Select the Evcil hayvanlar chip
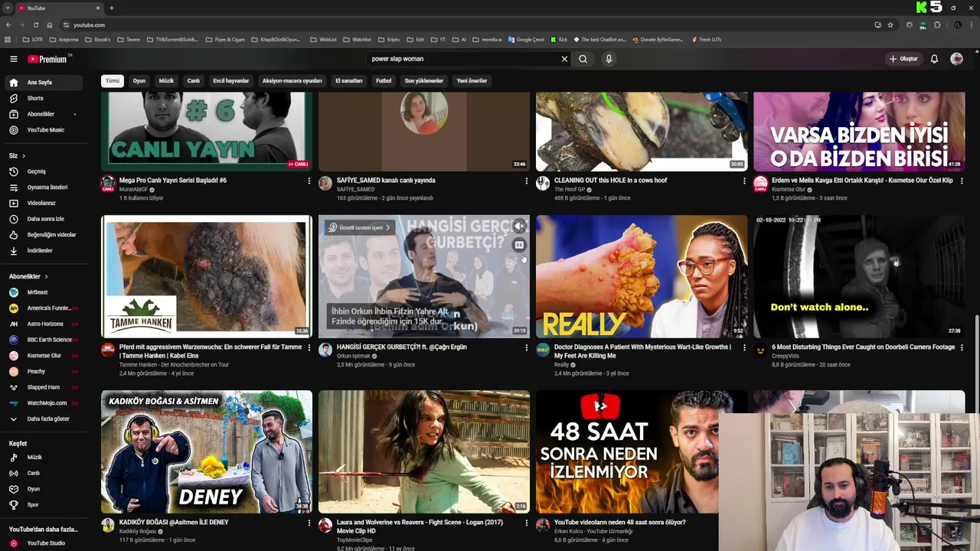Image resolution: width=980 pixels, height=551 pixels. tap(230, 80)
